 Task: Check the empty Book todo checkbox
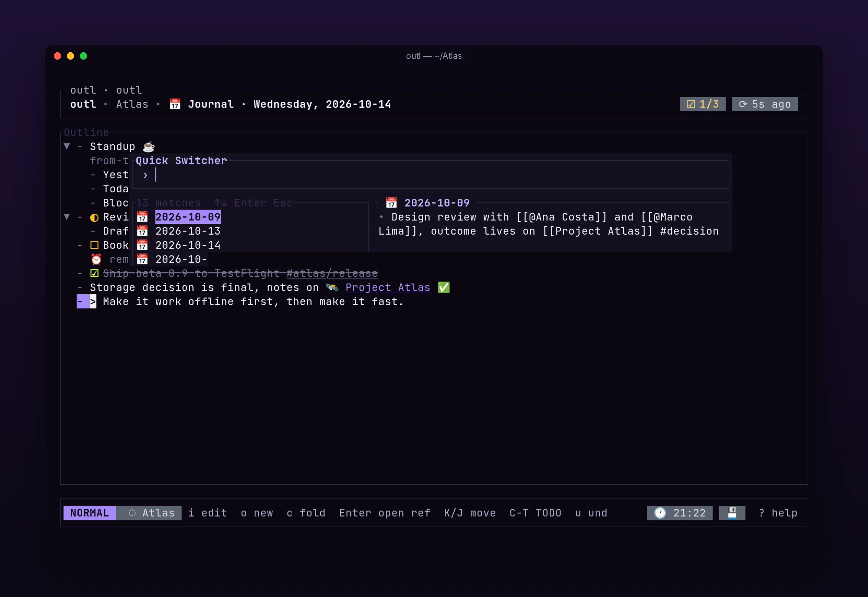(x=94, y=245)
